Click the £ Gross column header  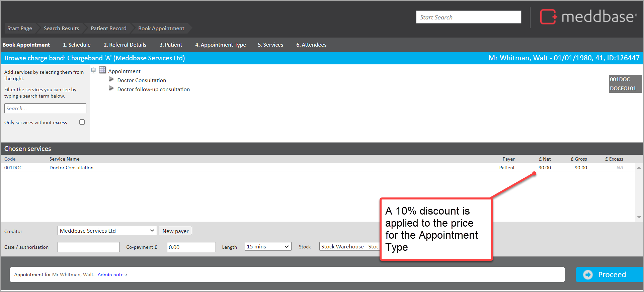pyautogui.click(x=579, y=159)
